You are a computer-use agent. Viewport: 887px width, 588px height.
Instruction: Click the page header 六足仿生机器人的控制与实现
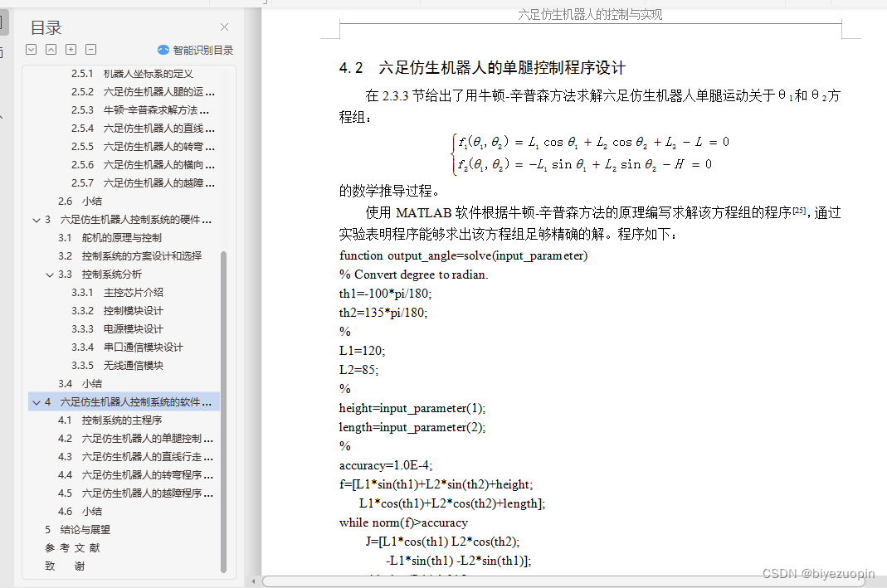[x=590, y=14]
